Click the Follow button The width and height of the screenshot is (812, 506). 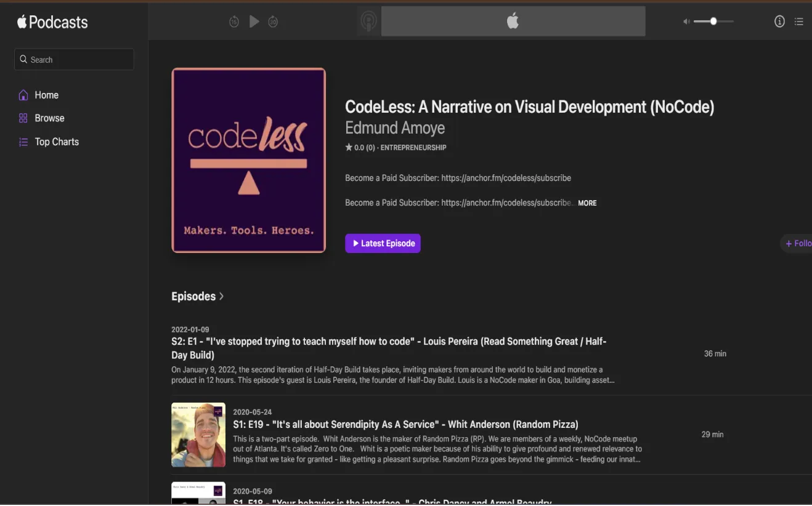(797, 243)
